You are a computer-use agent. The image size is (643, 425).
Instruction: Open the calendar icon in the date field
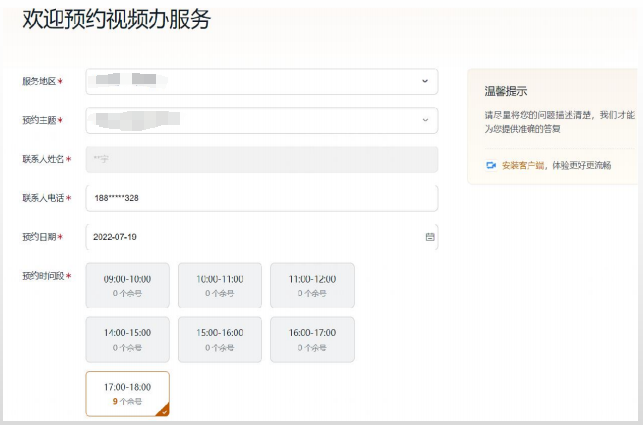pos(430,237)
